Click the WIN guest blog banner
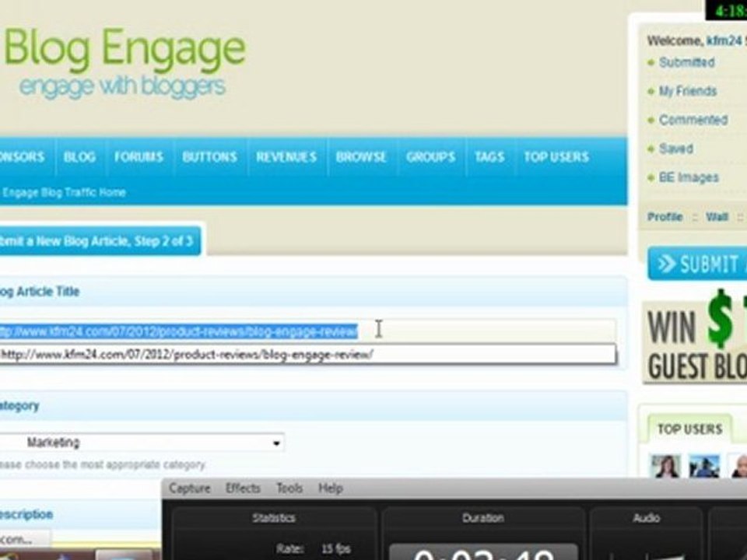Viewport: 747px width, 560px height. (695, 337)
